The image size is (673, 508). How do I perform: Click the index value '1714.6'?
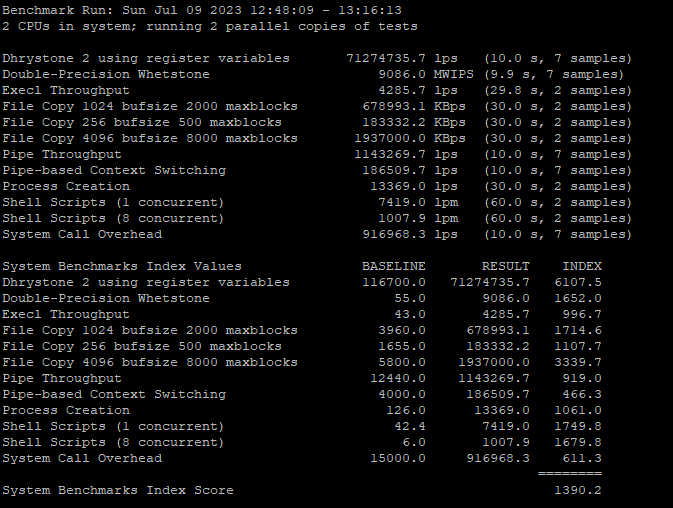pyautogui.click(x=578, y=330)
